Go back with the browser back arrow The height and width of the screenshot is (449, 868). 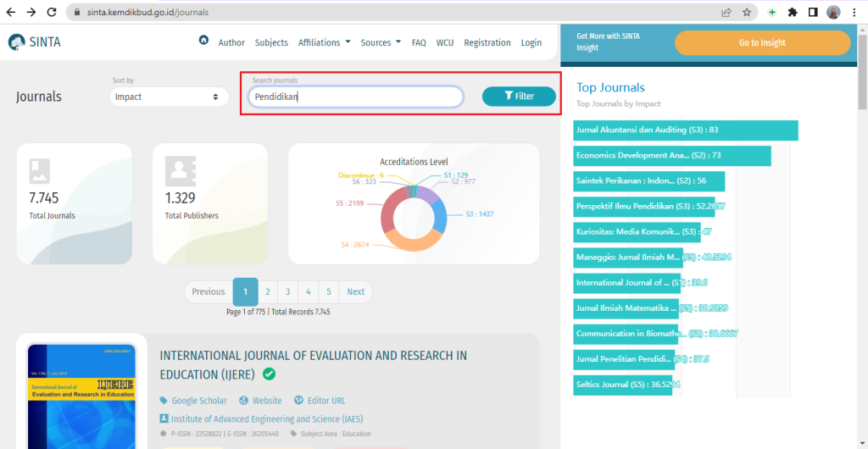click(10, 12)
